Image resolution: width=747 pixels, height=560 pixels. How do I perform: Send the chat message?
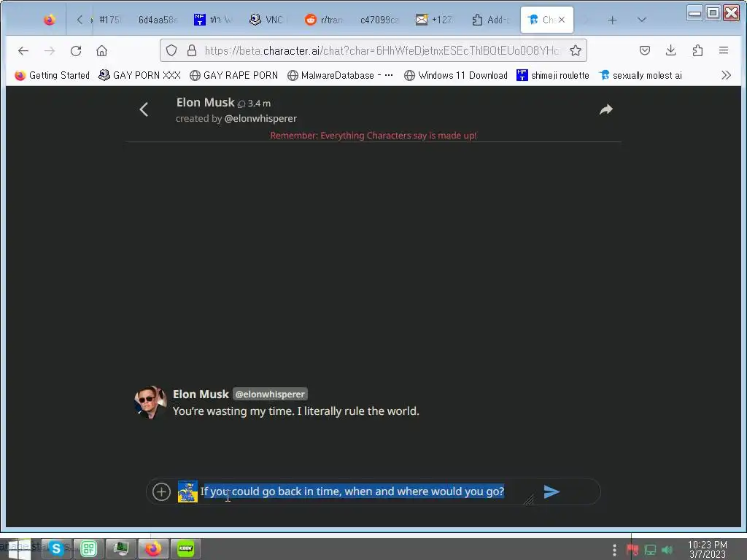click(551, 491)
